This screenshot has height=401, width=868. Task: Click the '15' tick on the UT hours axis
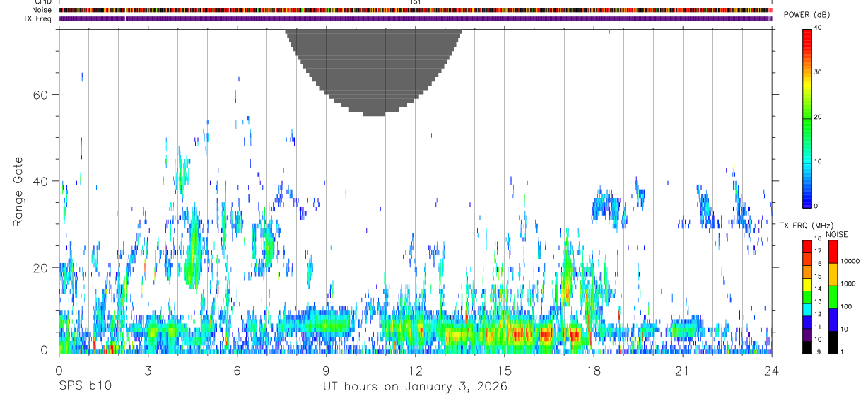[x=504, y=371]
